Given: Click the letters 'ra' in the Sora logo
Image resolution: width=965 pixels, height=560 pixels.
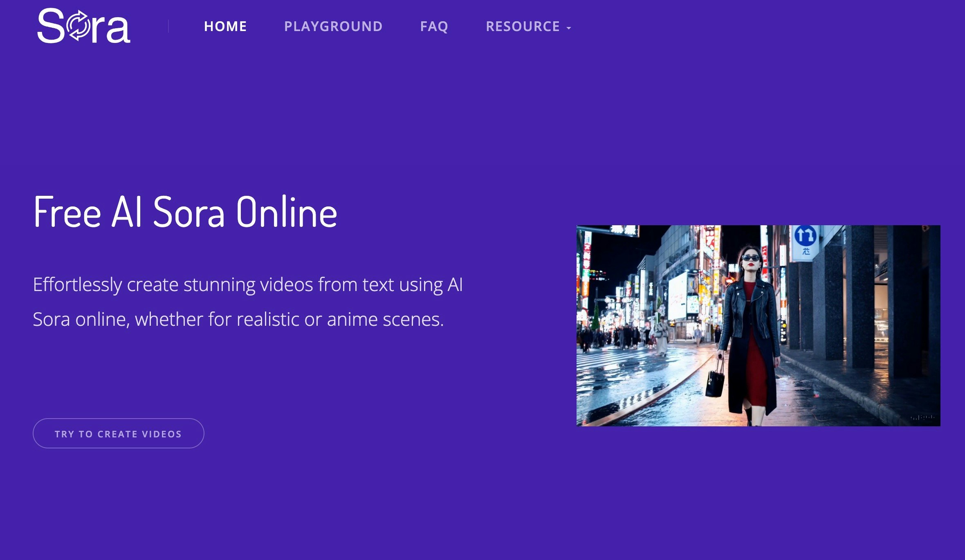Looking at the screenshot, I should point(111,29).
